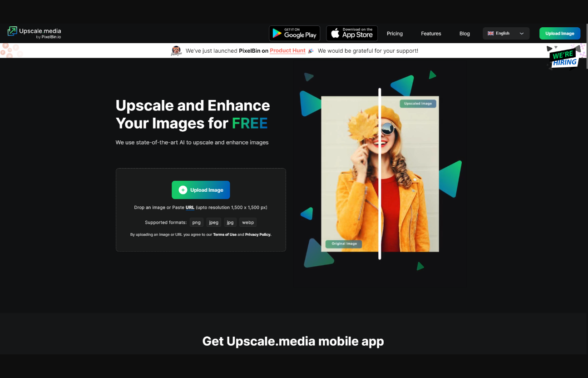This screenshot has width=588, height=378.
Task: Click the URL paste link
Action: [x=190, y=208]
